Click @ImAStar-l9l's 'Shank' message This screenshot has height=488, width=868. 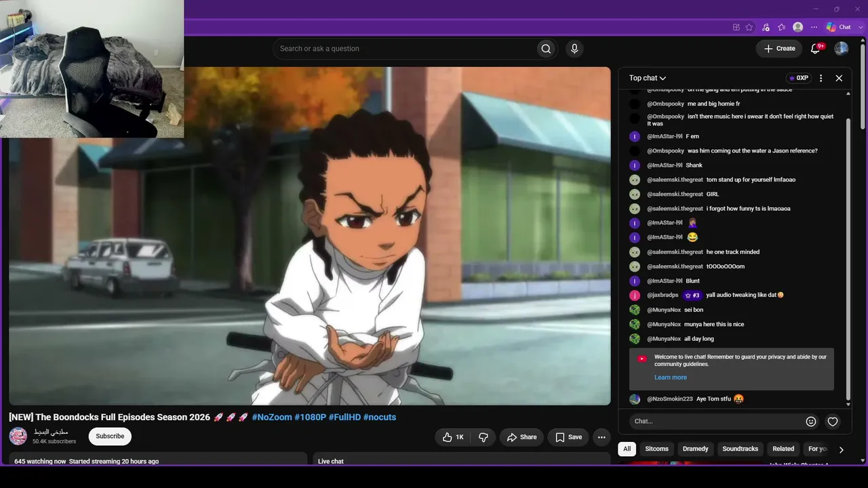pyautogui.click(x=694, y=165)
